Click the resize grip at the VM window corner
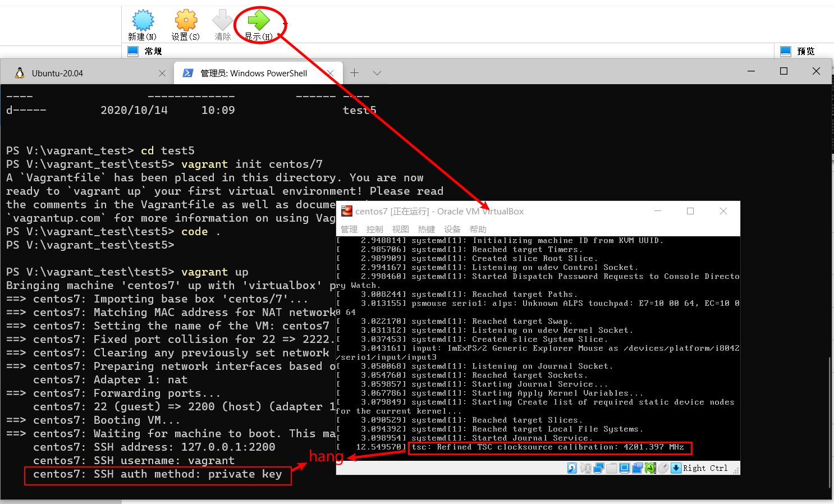The height and width of the screenshot is (504, 834). (736, 470)
